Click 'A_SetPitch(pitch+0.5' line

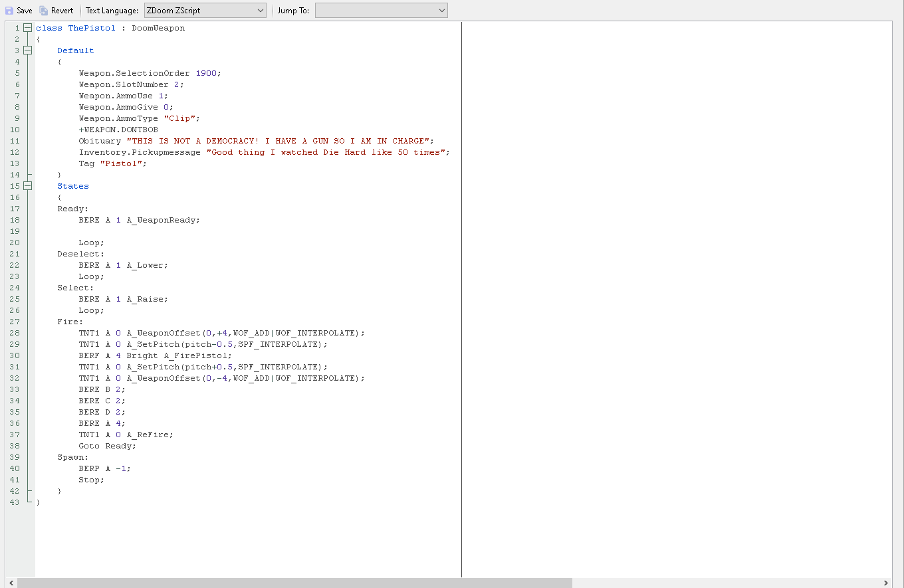(x=203, y=367)
